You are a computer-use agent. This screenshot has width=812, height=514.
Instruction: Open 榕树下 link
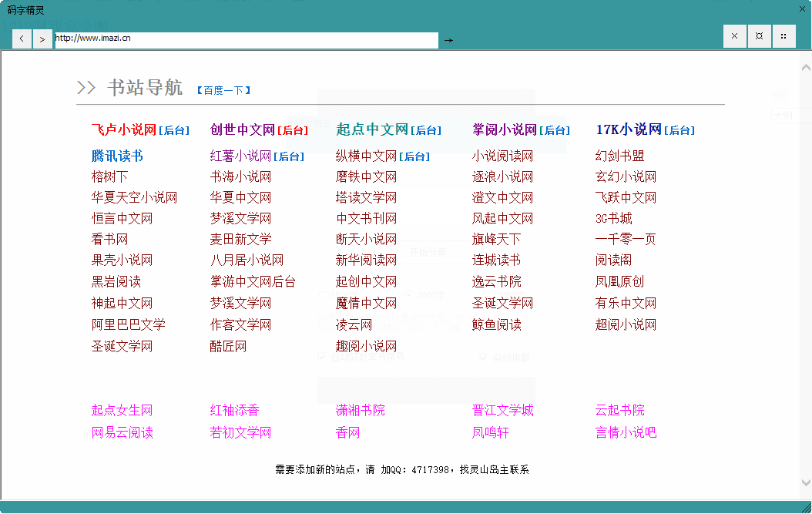[110, 176]
